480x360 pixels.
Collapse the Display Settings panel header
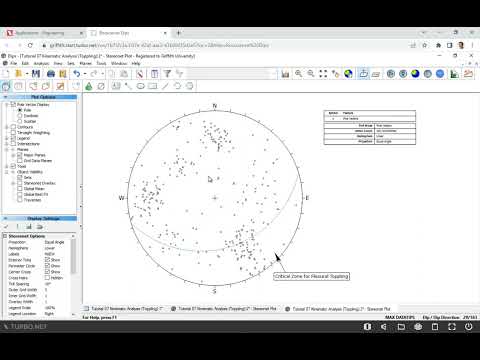click(x=39, y=219)
